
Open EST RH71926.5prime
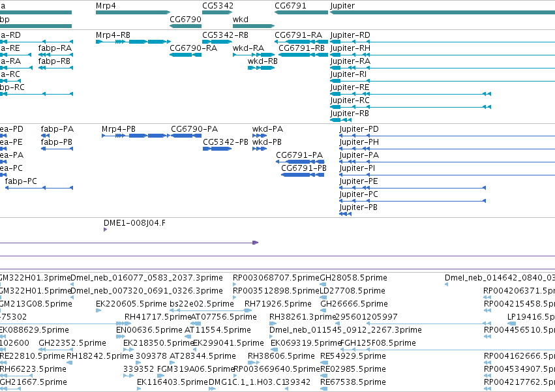point(278,304)
